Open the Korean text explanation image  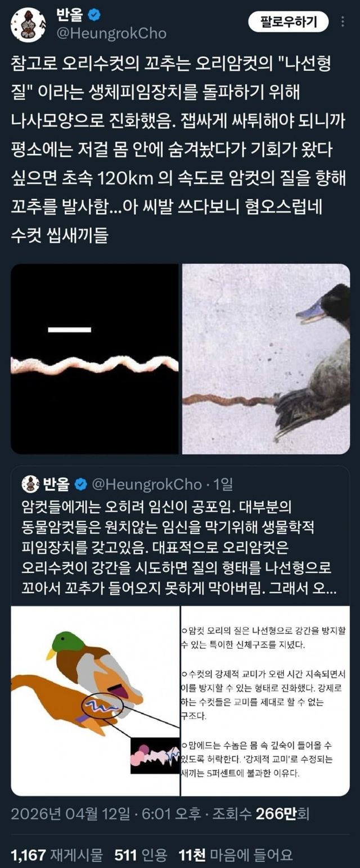coord(265,701)
